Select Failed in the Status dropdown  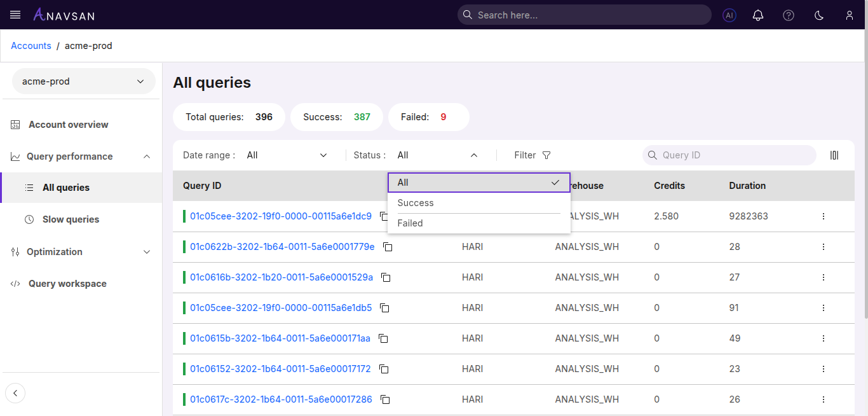[410, 223]
